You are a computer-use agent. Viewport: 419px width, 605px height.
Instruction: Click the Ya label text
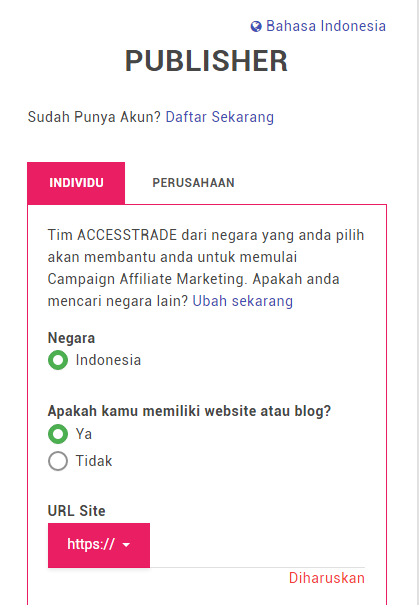click(x=84, y=434)
